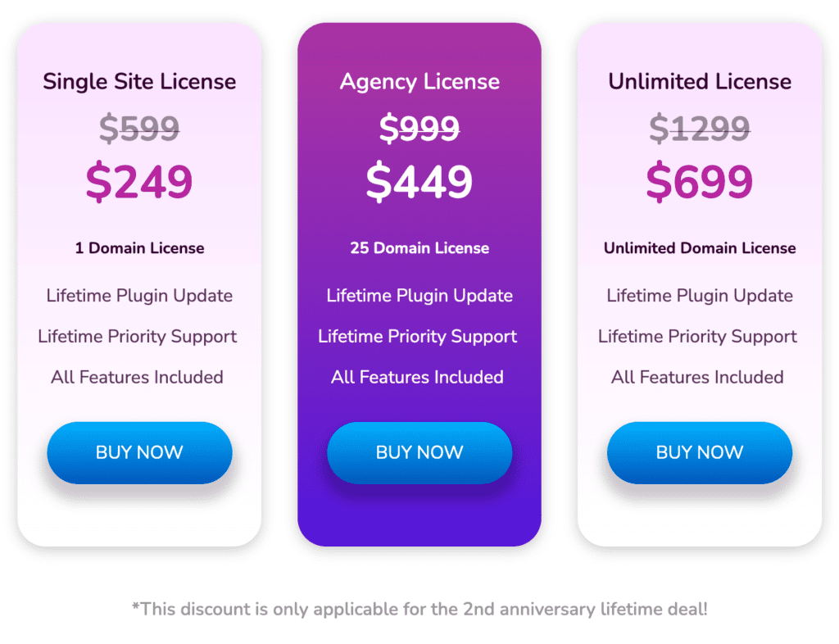Select the Single Site License heading
The image size is (839, 644).
tap(139, 82)
